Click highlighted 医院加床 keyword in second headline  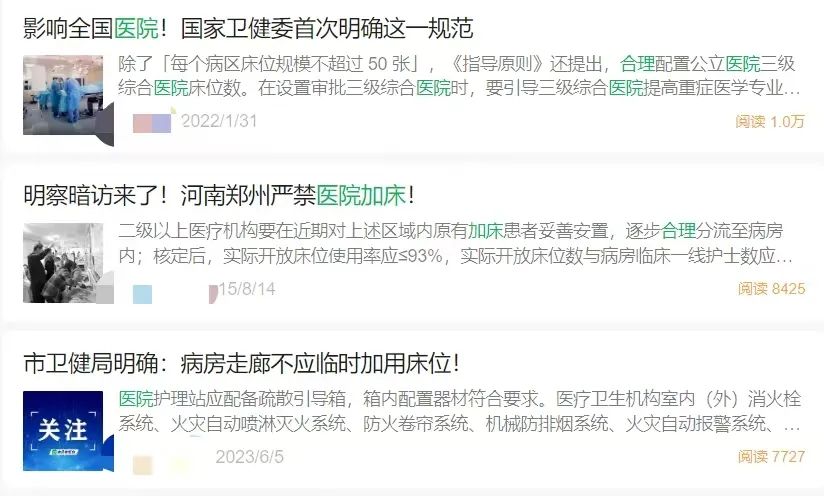click(362, 195)
